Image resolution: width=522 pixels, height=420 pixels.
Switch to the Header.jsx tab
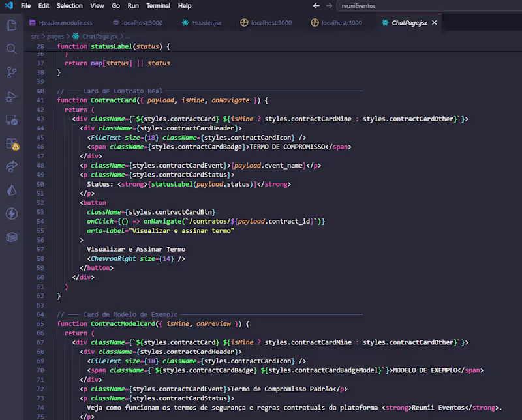click(x=202, y=23)
